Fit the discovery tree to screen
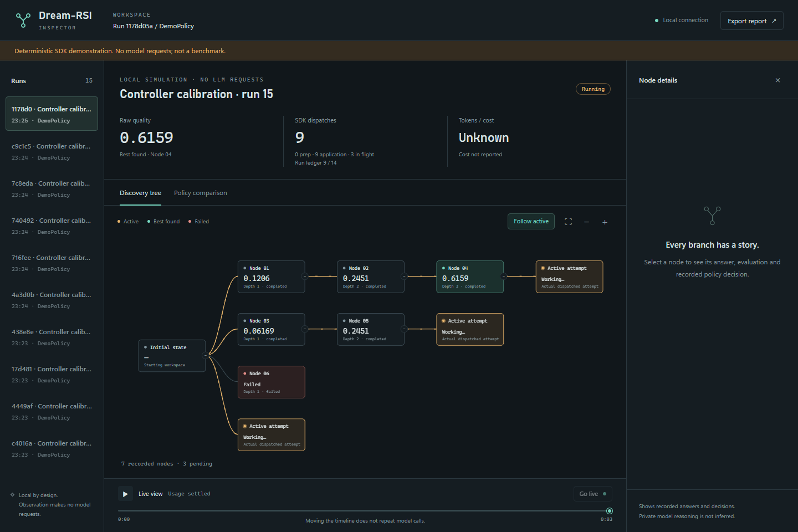The width and height of the screenshot is (798, 532). click(x=568, y=222)
